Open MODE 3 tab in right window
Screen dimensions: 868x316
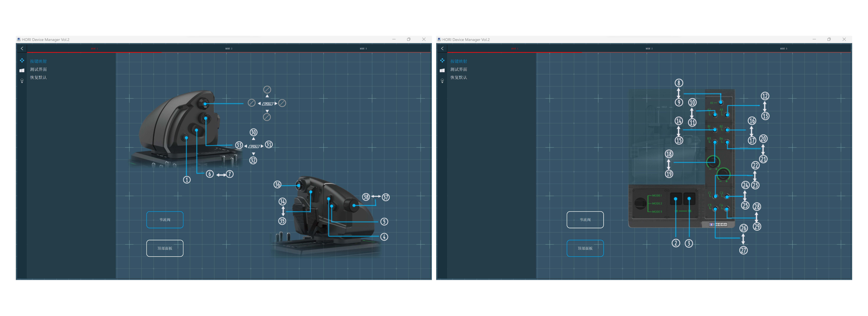783,48
